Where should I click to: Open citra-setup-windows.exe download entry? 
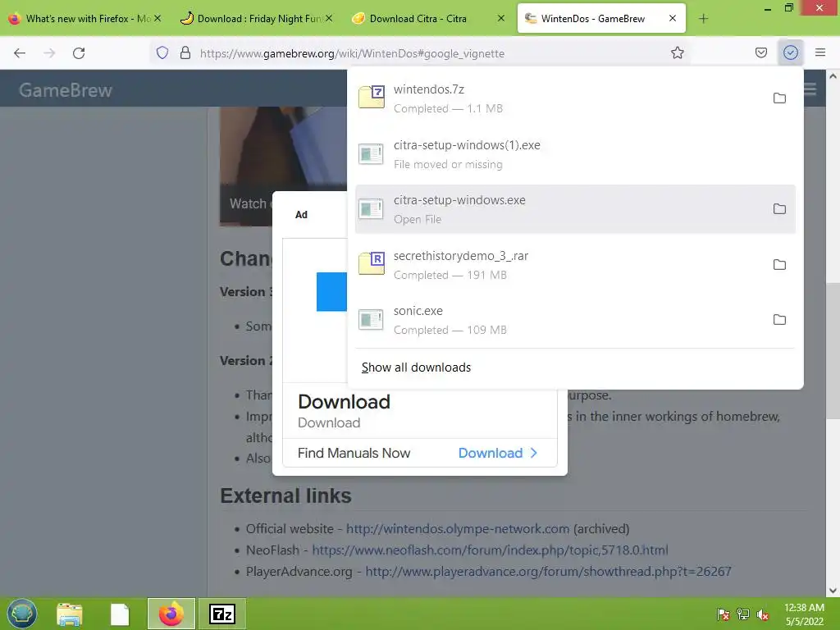click(x=575, y=209)
